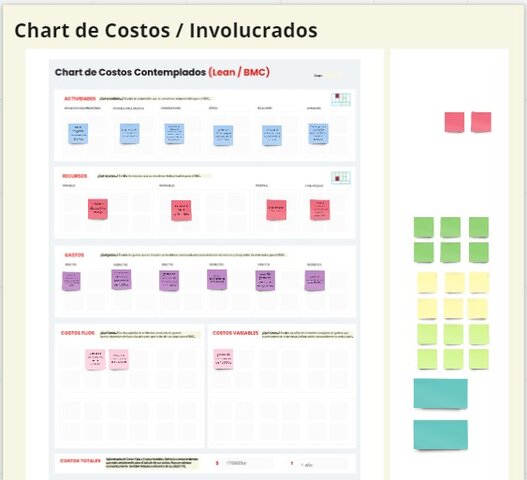Pick the lower teal wide sticky note
This screenshot has height=480, width=527.
point(441,435)
